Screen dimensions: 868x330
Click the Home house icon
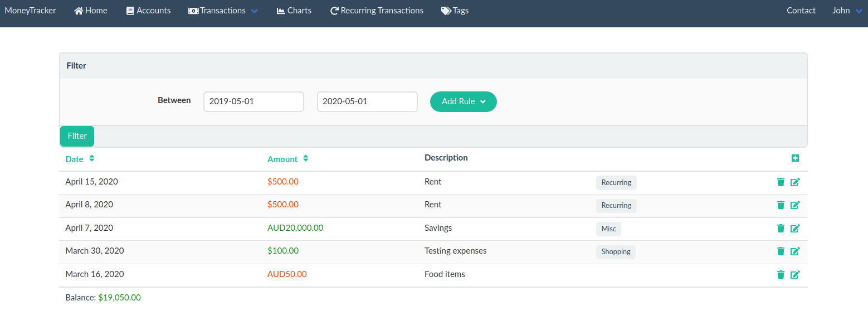[79, 11]
